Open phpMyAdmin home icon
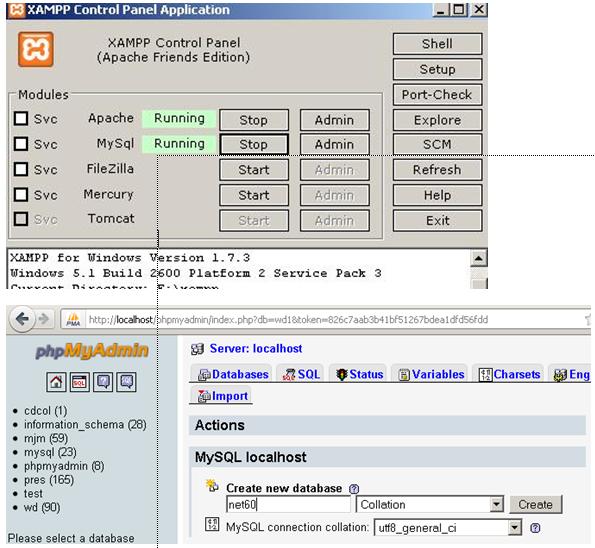Screen dimensions: 595x548 click(x=56, y=381)
